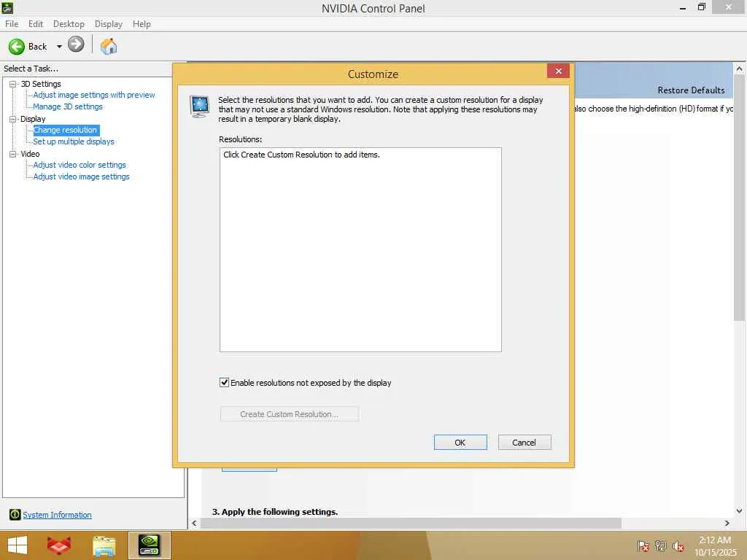This screenshot has height=560, width=747.
Task: Select Adjust video image settings
Action: coord(82,176)
